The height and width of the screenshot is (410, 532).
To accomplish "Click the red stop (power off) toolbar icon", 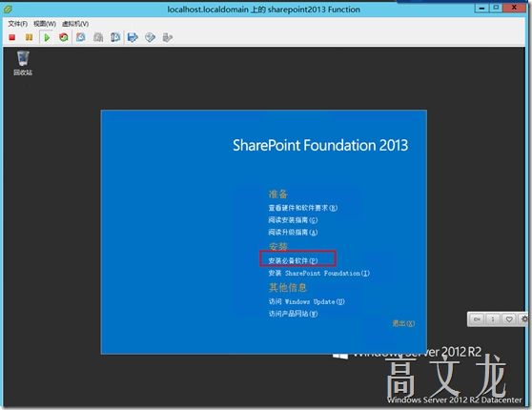I will 12,37.
